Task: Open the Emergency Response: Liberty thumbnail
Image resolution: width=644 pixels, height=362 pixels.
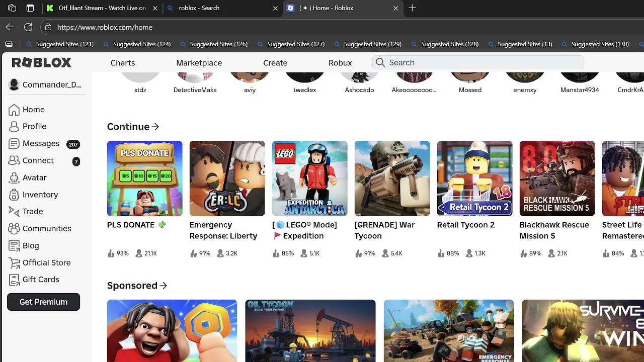Action: 227,178
